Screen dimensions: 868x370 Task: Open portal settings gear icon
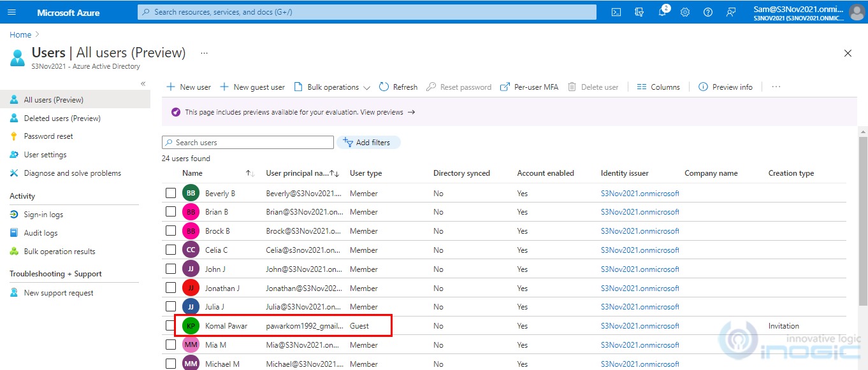click(x=685, y=12)
